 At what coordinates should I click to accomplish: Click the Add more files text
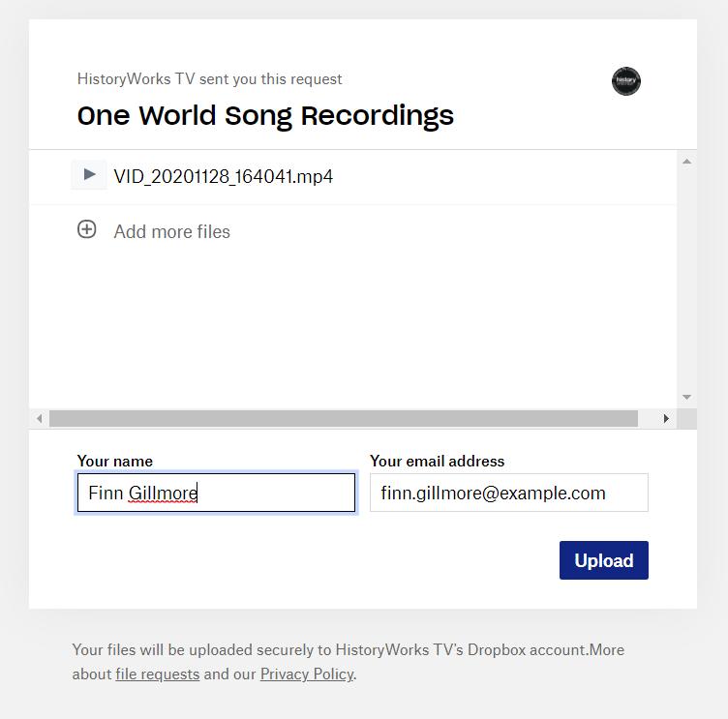tap(171, 231)
